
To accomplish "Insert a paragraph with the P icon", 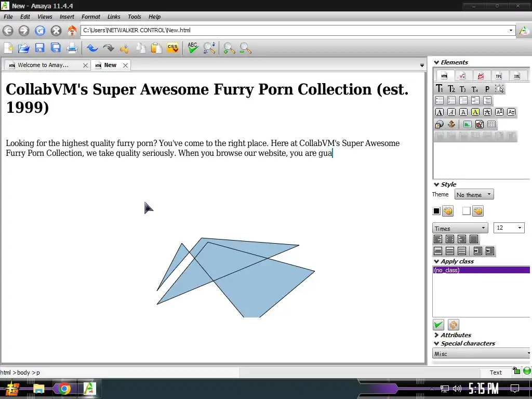I will point(487,89).
